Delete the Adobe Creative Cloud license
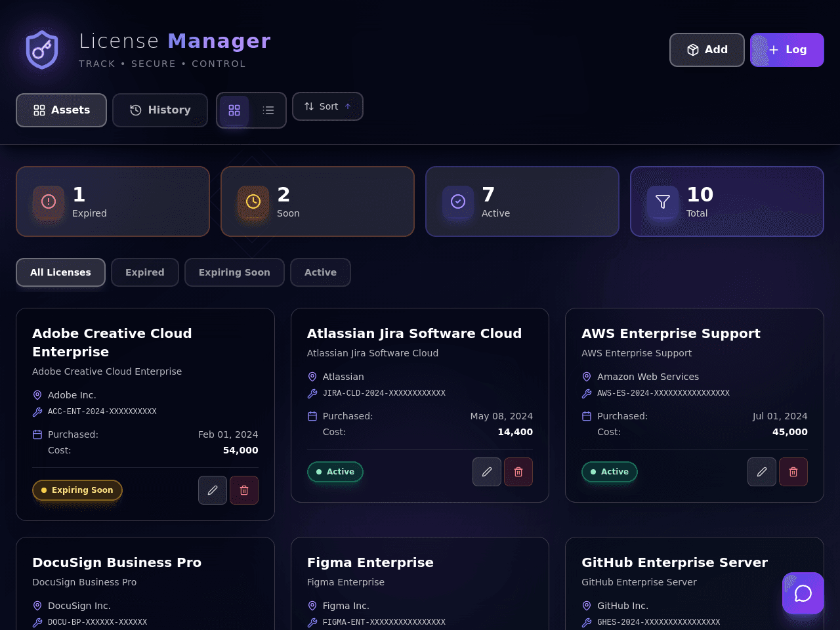 point(244,490)
